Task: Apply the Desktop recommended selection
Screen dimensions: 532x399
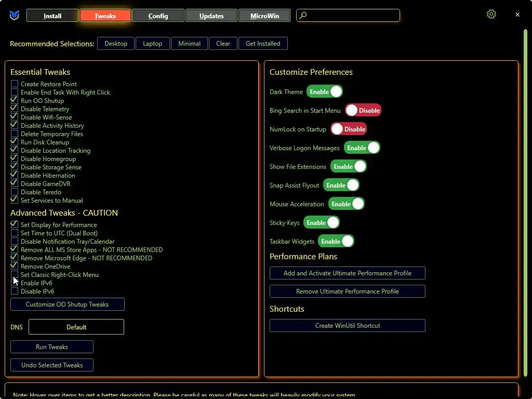Action: click(x=116, y=44)
